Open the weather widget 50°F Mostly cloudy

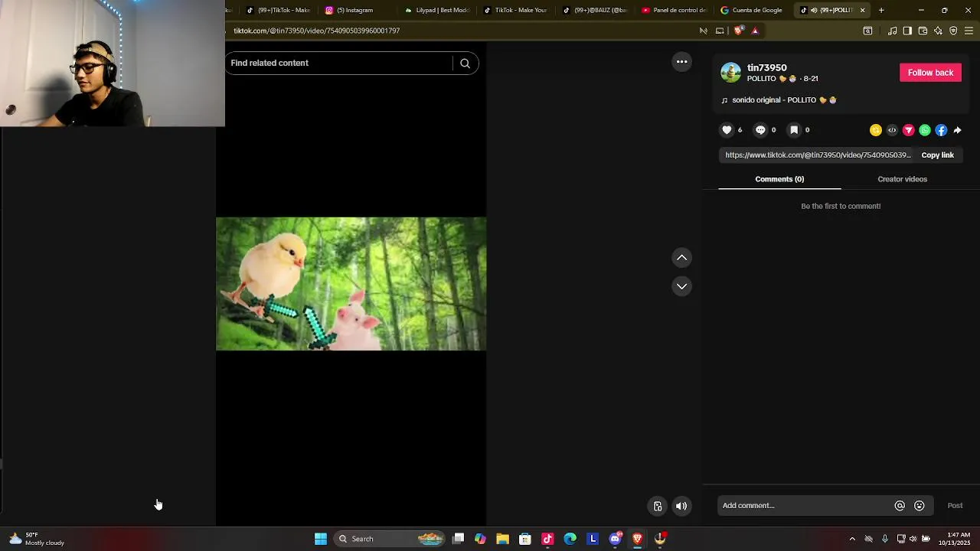click(36, 539)
